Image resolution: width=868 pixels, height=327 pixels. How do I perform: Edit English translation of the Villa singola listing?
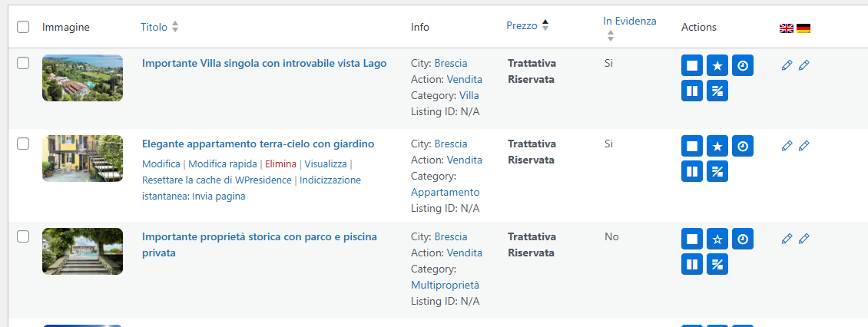point(787,65)
